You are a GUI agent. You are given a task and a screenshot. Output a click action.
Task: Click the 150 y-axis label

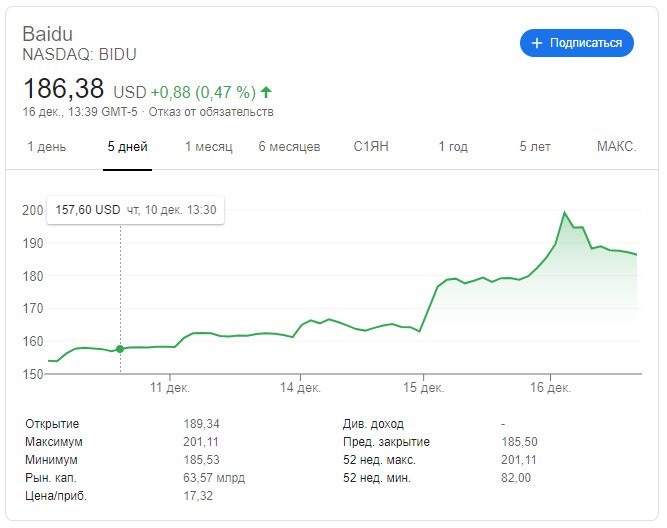[x=33, y=374]
